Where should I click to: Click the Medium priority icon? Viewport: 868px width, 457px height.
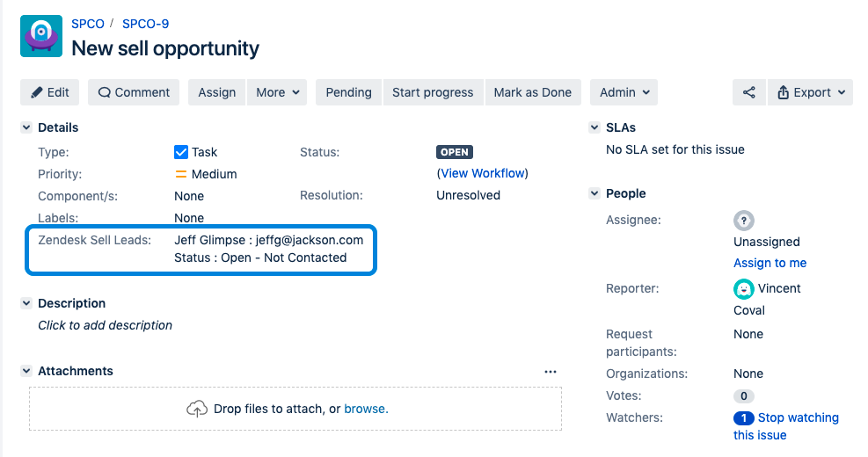coord(181,174)
